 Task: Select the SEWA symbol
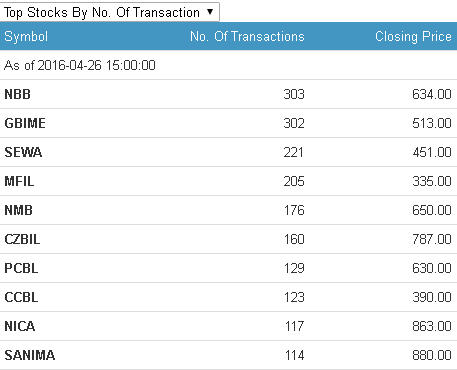pos(23,152)
